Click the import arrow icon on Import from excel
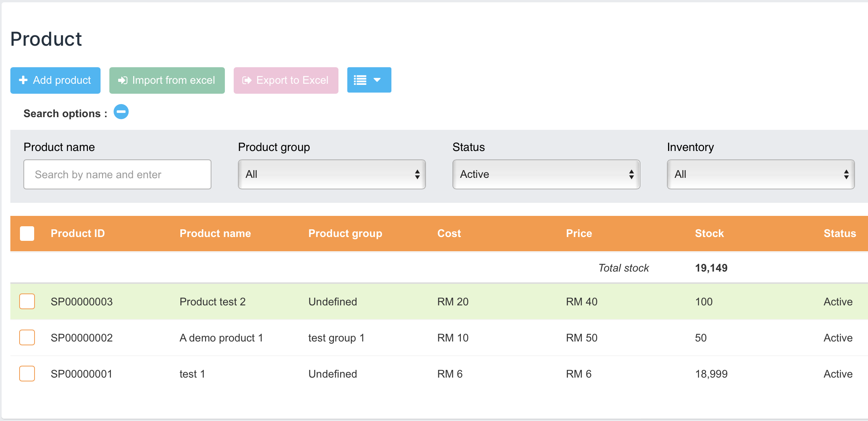Screen dimensions: 868x421 pyautogui.click(x=122, y=80)
